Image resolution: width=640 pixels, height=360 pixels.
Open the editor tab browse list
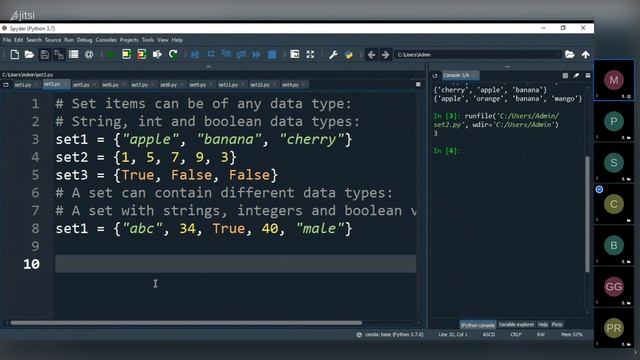tap(6, 85)
